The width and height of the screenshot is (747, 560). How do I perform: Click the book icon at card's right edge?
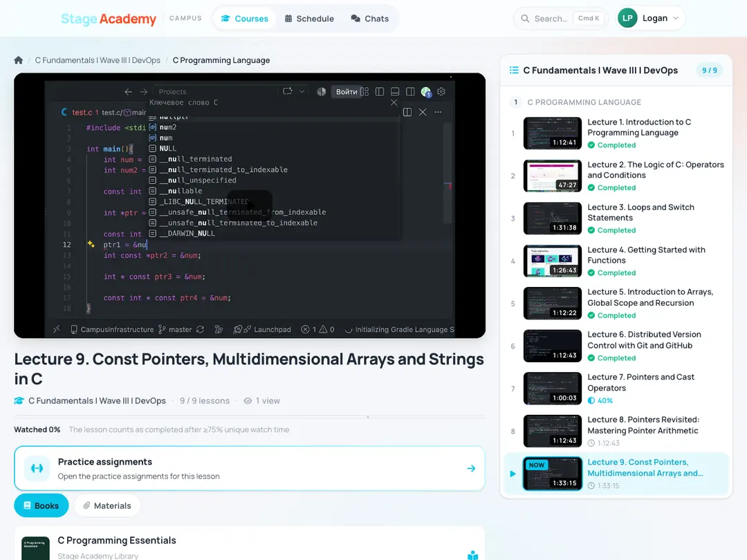point(472,555)
